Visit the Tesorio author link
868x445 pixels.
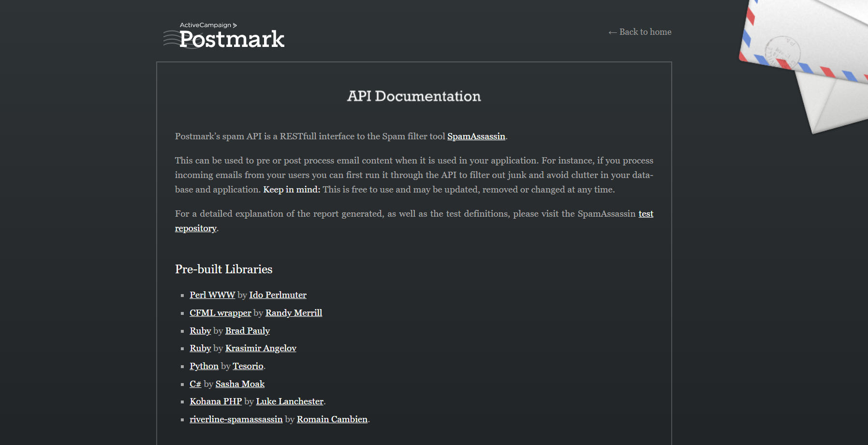pyautogui.click(x=248, y=366)
